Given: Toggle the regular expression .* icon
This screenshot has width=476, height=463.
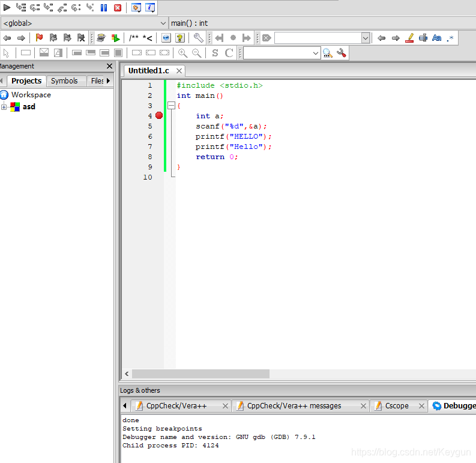Looking at the screenshot, I should click(x=451, y=38).
